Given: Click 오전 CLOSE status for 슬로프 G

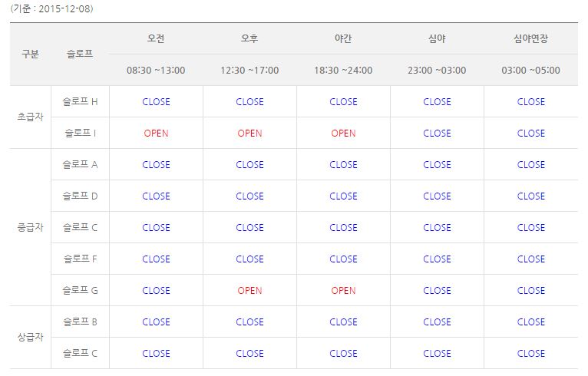Looking at the screenshot, I should [x=156, y=290].
